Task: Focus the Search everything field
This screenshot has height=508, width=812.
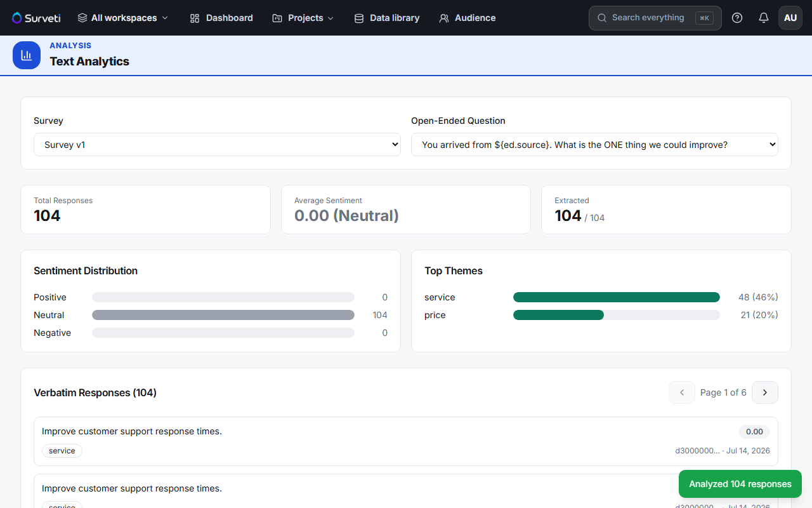Action: 655,18
